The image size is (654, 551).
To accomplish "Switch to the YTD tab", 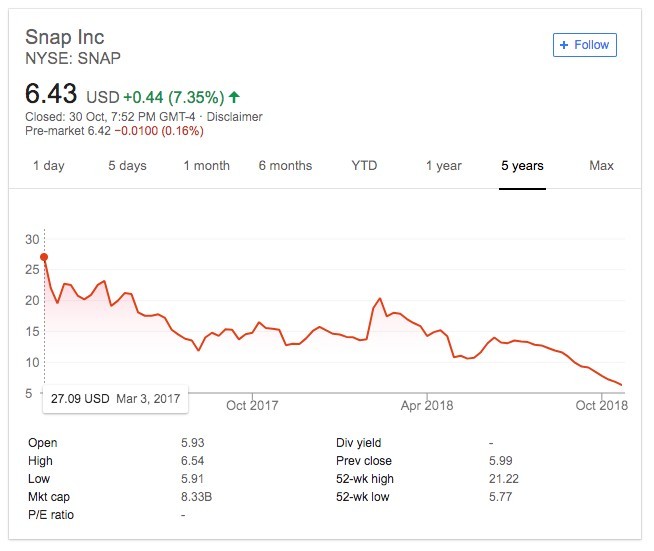I will coord(364,166).
